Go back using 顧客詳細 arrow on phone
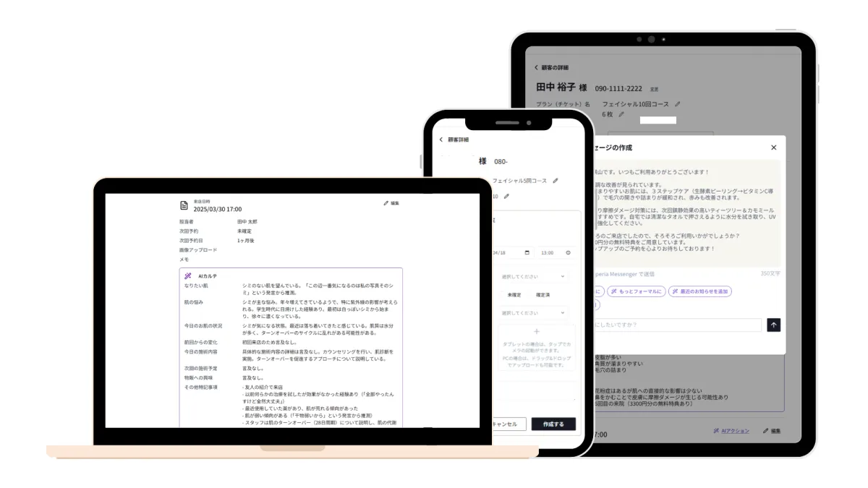This screenshot has width=868, height=488. (x=441, y=140)
